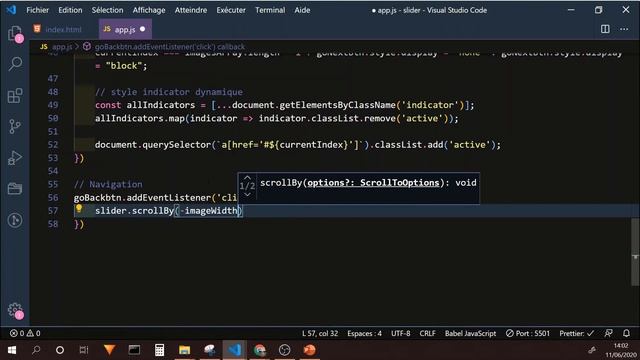Open Task View in taskbar

pos(84,350)
